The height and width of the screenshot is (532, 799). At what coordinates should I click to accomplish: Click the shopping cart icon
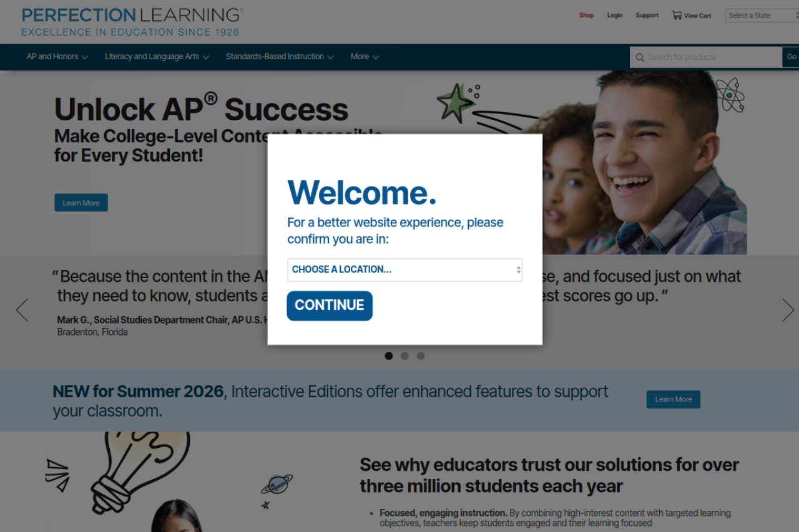(677, 15)
